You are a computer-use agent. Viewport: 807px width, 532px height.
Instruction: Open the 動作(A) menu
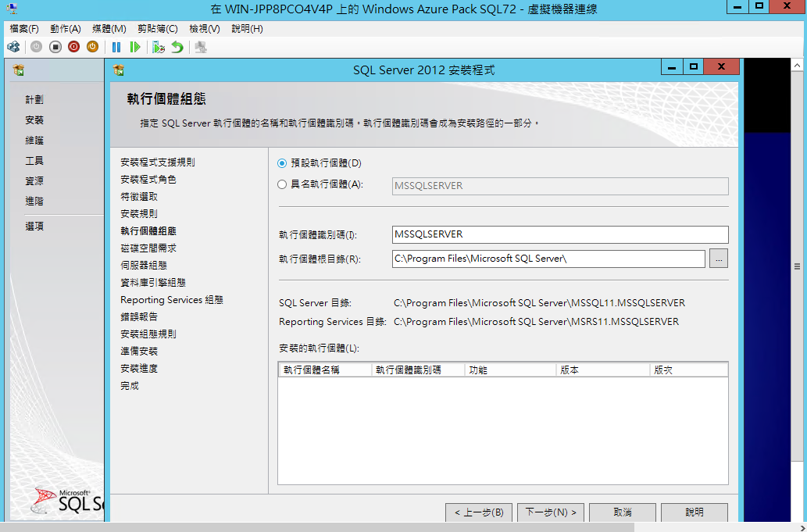[x=66, y=29]
